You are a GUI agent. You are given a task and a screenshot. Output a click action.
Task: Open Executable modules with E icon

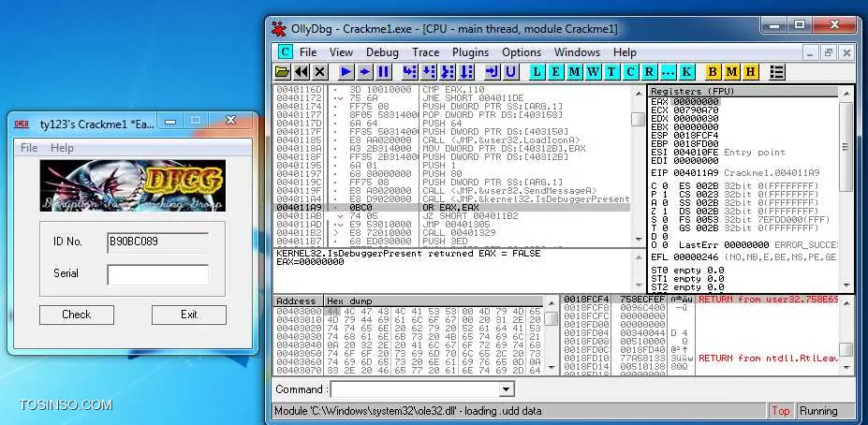(556, 72)
